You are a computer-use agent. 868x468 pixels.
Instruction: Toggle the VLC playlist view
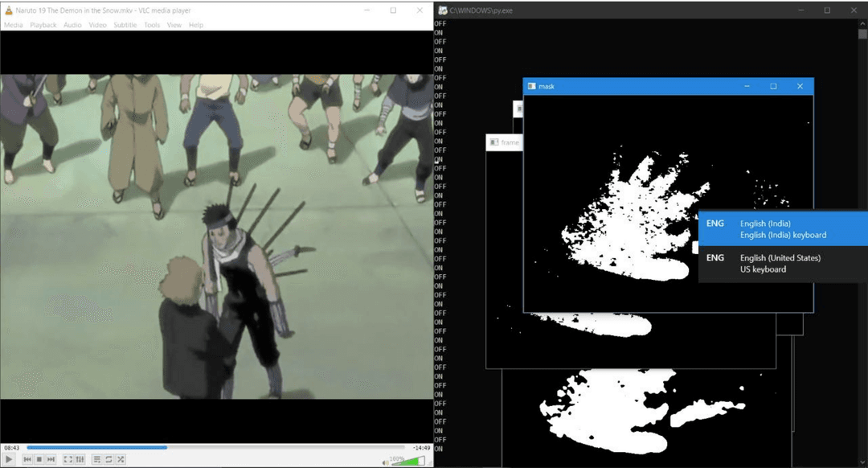click(97, 459)
